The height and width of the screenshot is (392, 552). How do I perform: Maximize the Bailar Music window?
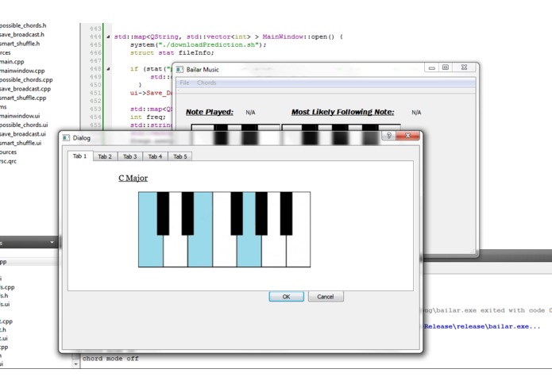[446, 67]
